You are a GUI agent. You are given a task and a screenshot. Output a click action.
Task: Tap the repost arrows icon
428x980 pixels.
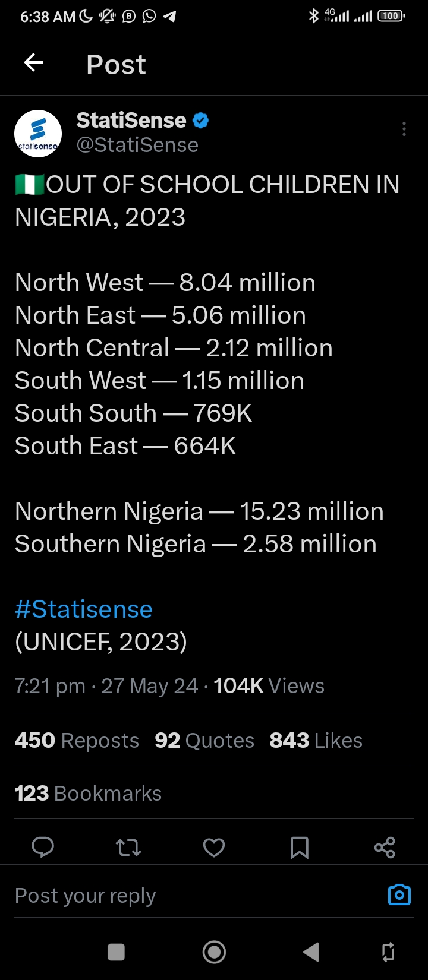click(x=128, y=848)
